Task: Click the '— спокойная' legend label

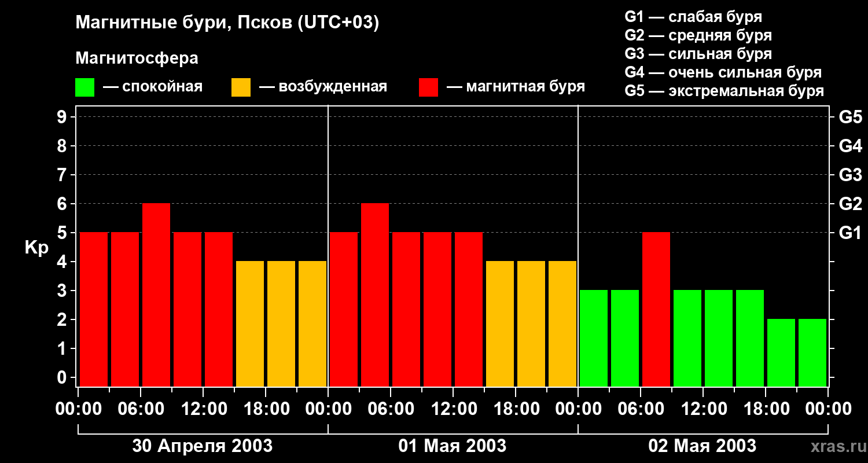Action: pyautogui.click(x=153, y=87)
